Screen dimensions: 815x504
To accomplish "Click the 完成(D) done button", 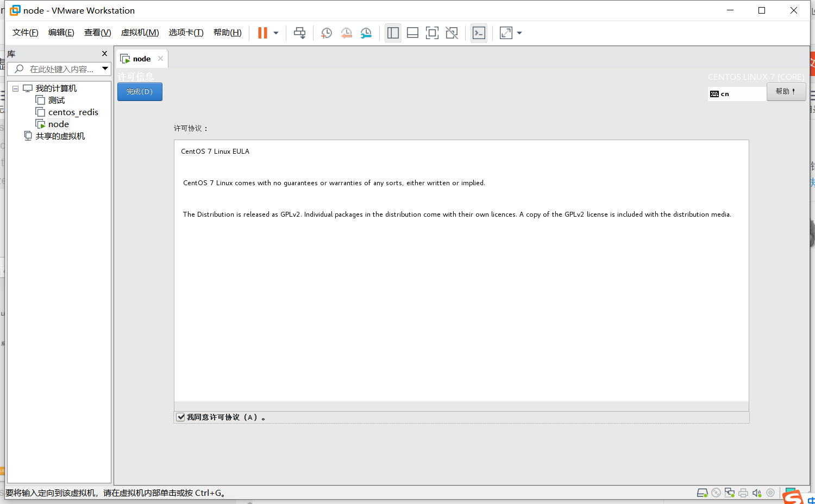I will [x=140, y=92].
